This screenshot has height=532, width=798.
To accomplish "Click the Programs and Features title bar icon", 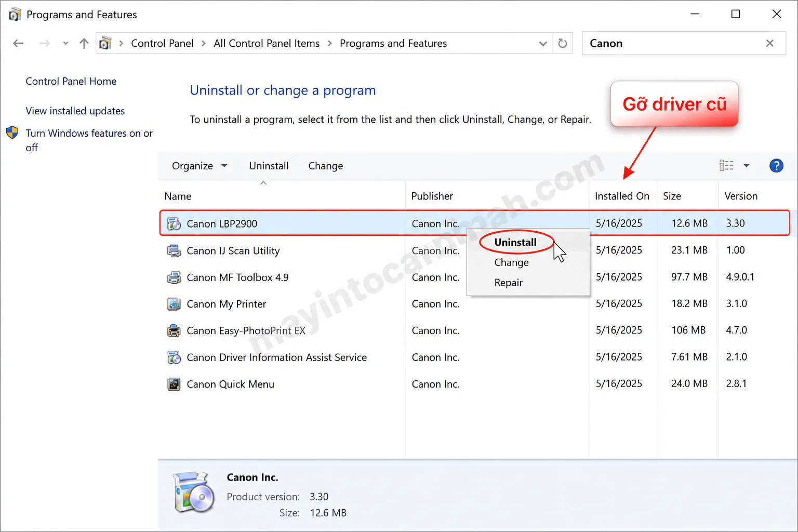I will coord(15,14).
